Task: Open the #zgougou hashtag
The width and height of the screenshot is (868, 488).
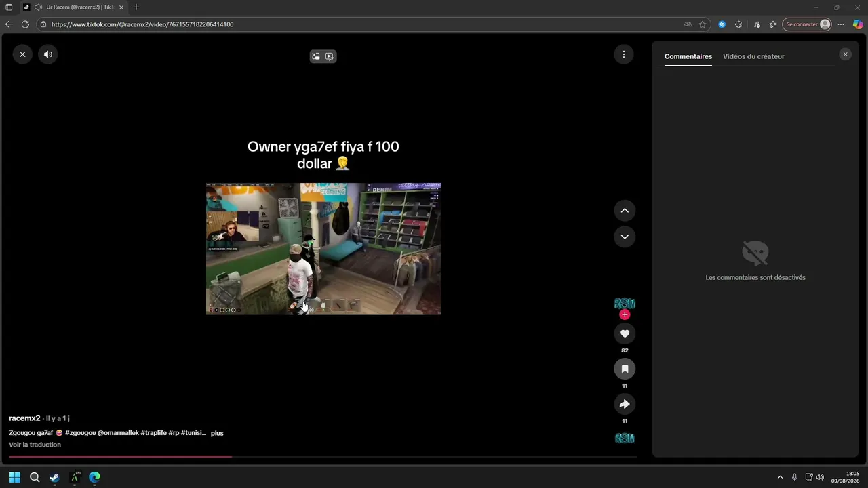Action: point(80,433)
